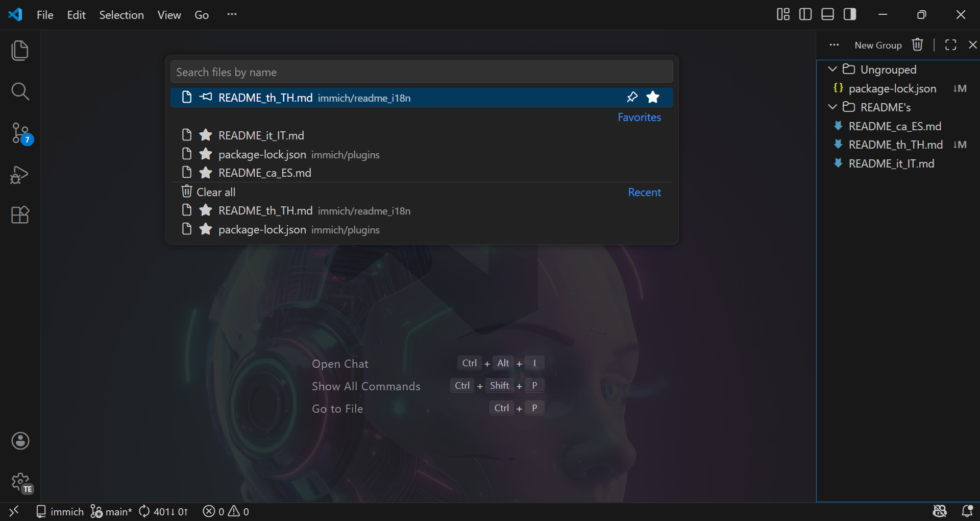Click immich workspace status bar item

pyautogui.click(x=60, y=511)
